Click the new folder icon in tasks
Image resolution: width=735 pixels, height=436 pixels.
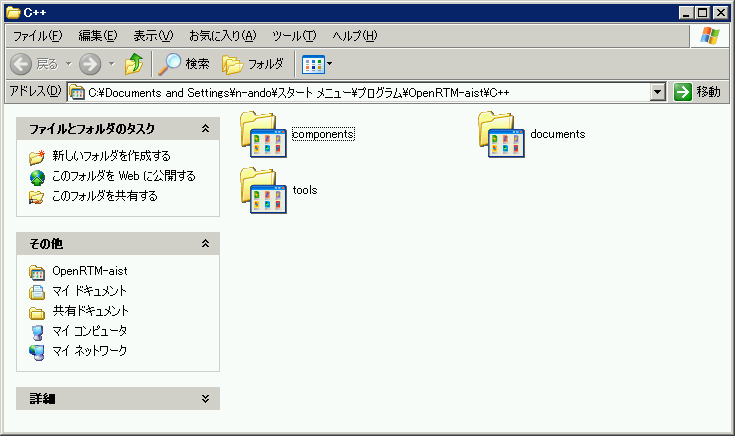37,157
